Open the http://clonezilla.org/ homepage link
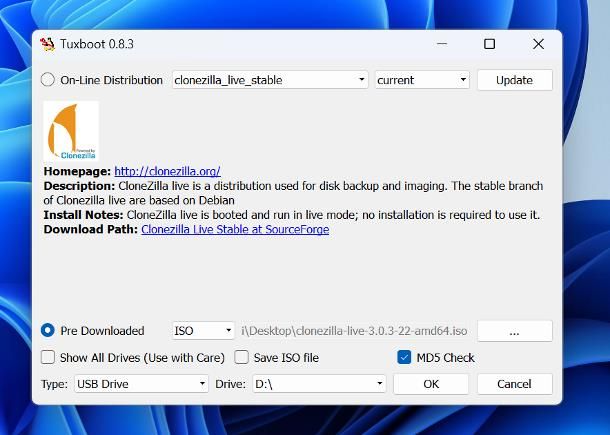The image size is (610, 435). click(167, 171)
